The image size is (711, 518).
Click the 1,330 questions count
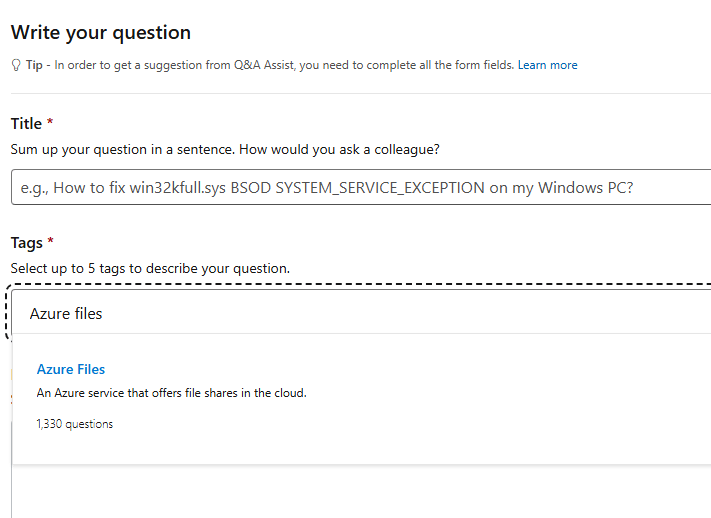75,424
